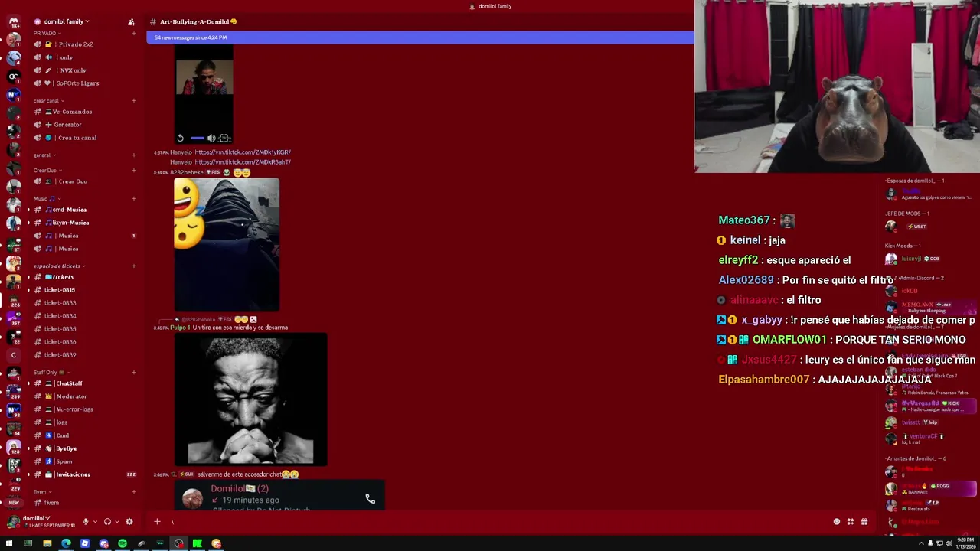This screenshot has width=980, height=551.
Task: Enter fullscreen on the video
Action: [224, 139]
